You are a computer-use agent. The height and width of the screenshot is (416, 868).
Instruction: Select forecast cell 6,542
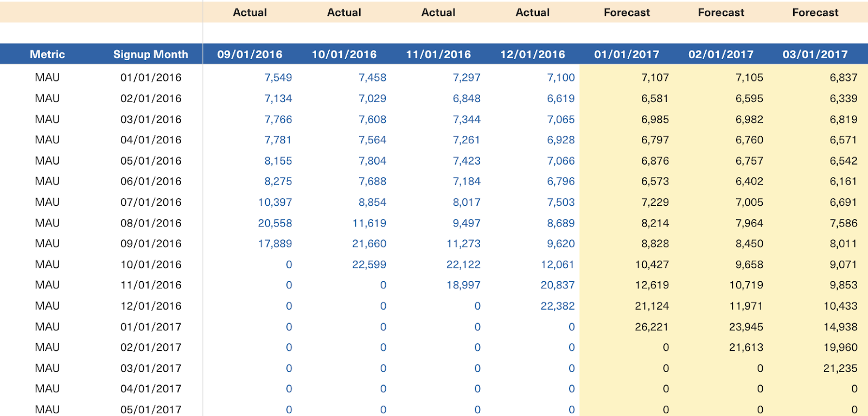click(x=844, y=161)
